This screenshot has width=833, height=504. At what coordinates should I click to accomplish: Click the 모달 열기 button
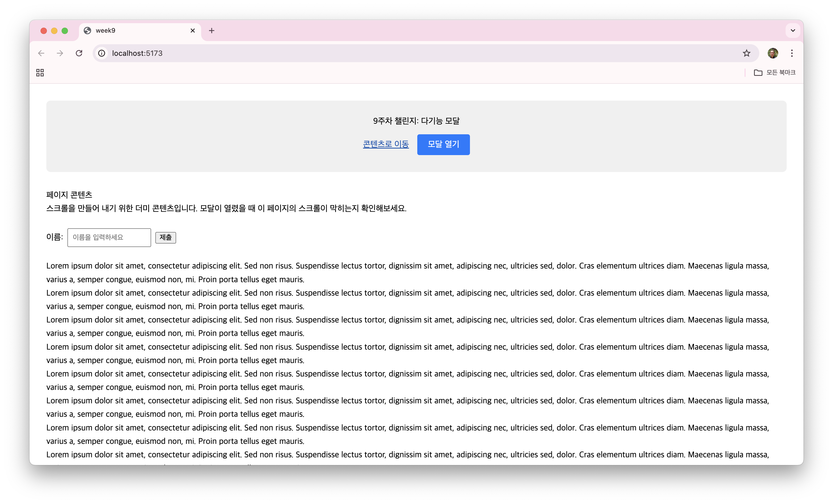coord(443,145)
